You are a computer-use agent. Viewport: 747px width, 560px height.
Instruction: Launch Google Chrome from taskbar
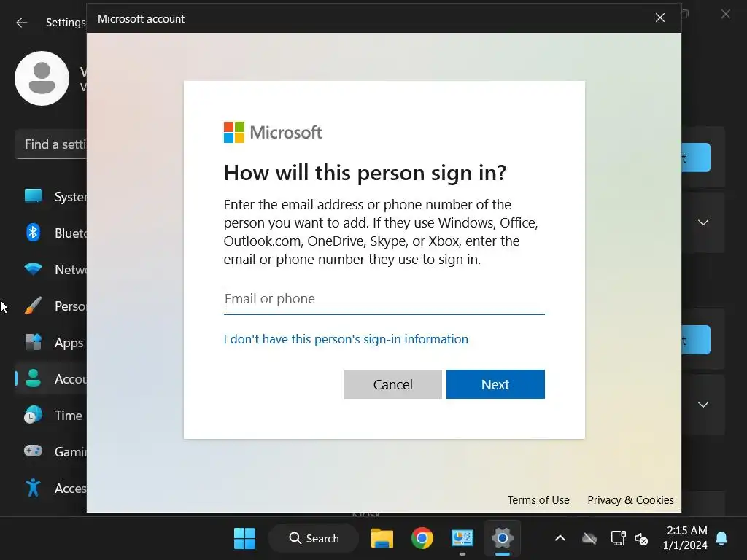point(422,539)
